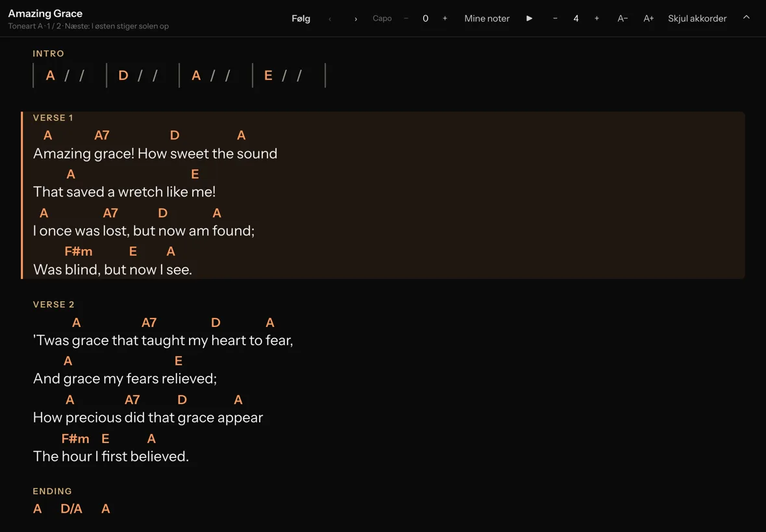Click the Amazing Grace song title
766x532 pixels.
(x=45, y=14)
